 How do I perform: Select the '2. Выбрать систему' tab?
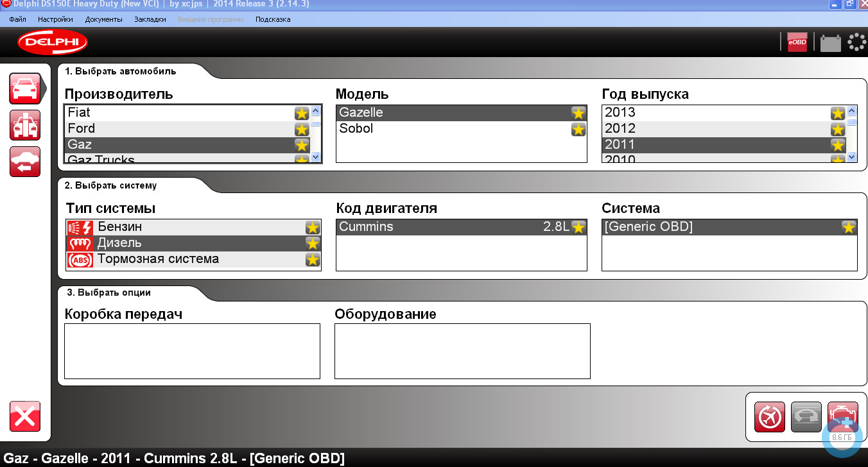tap(110, 185)
